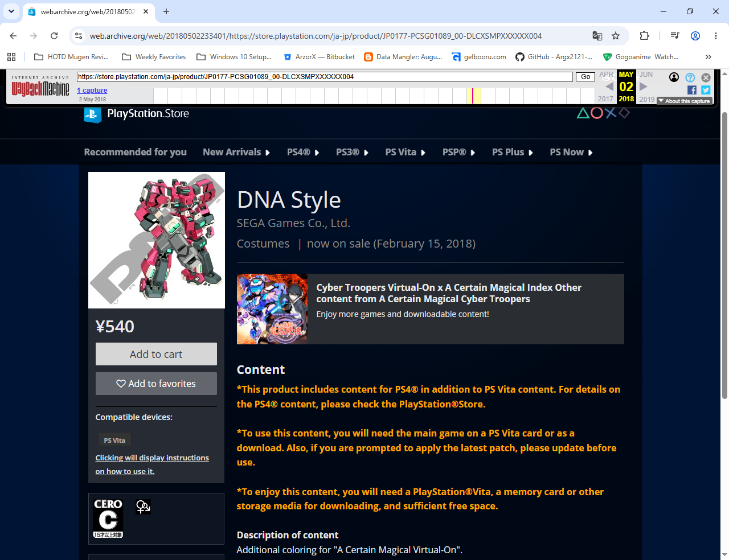Open instructions on how to use link

(x=152, y=464)
